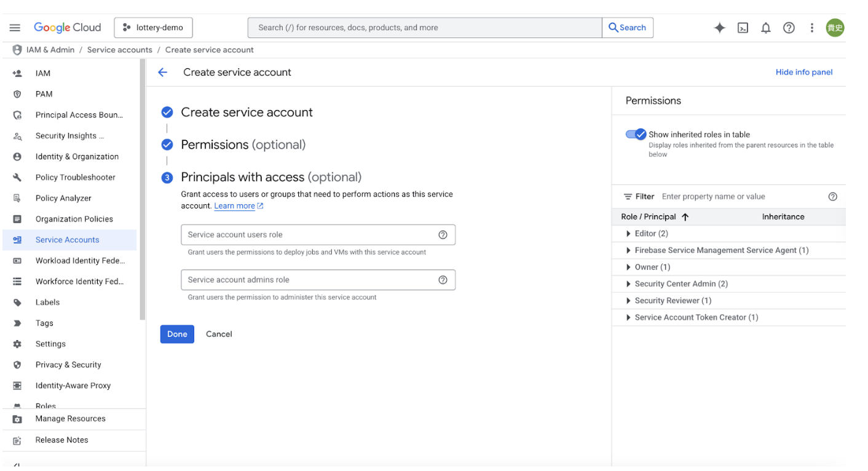
Task: Open Workload Identity Federation sidebar item
Action: (x=69, y=261)
